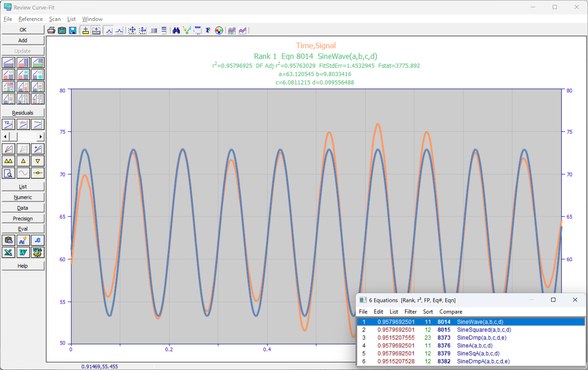588x370 pixels.
Task: Click the Precision button
Action: pos(23,218)
